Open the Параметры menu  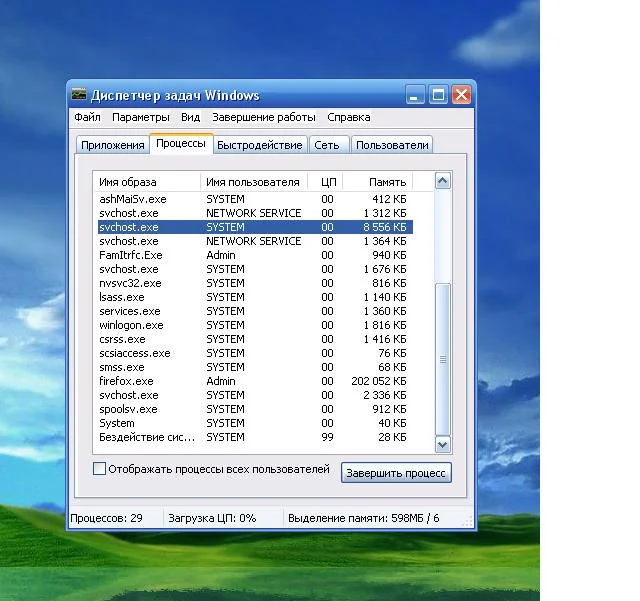pos(140,117)
